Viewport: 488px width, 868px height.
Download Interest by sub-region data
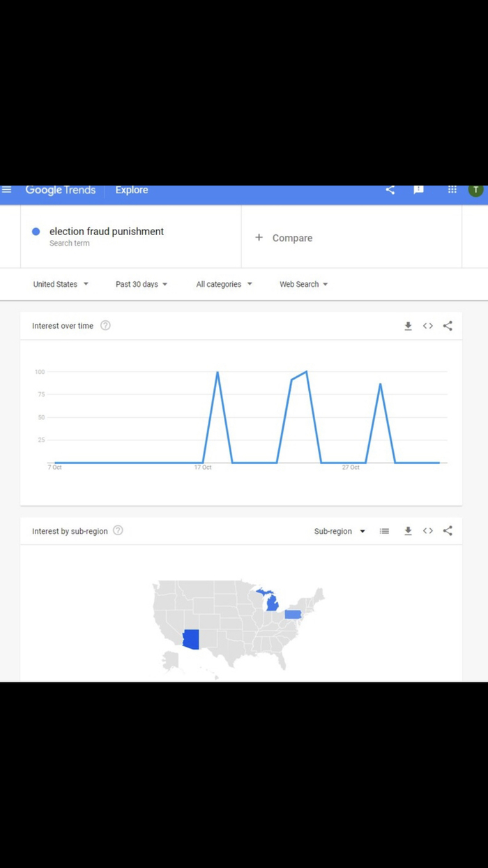point(409,531)
